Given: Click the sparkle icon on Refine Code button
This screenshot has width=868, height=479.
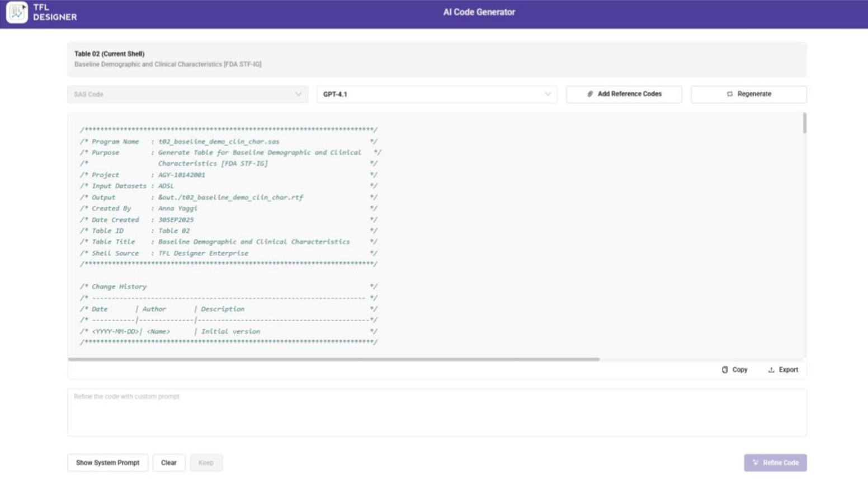Looking at the screenshot, I should pos(756,462).
